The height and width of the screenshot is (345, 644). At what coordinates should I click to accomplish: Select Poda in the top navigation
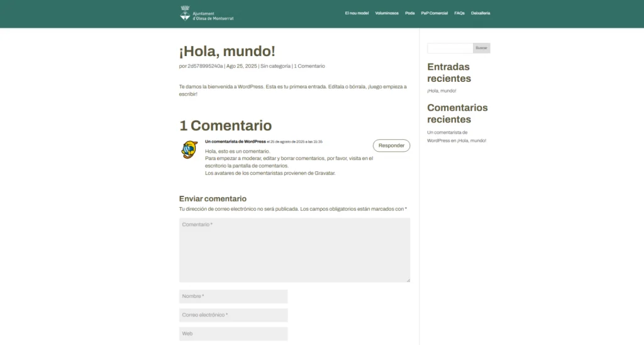410,13
